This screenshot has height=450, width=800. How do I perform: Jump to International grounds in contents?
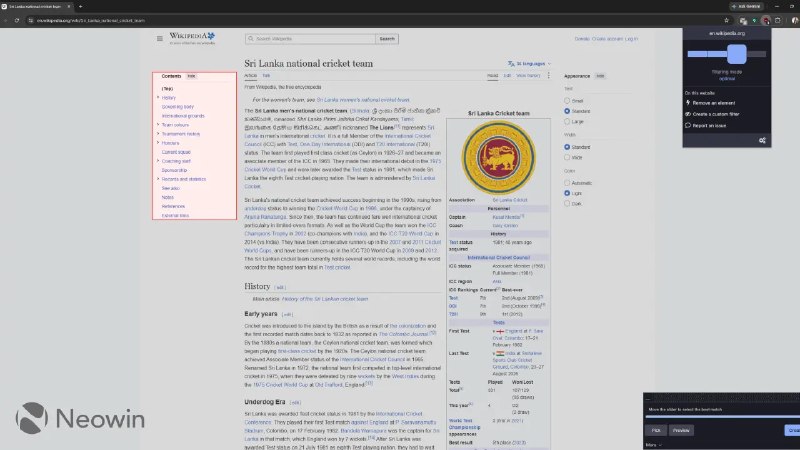[183, 116]
